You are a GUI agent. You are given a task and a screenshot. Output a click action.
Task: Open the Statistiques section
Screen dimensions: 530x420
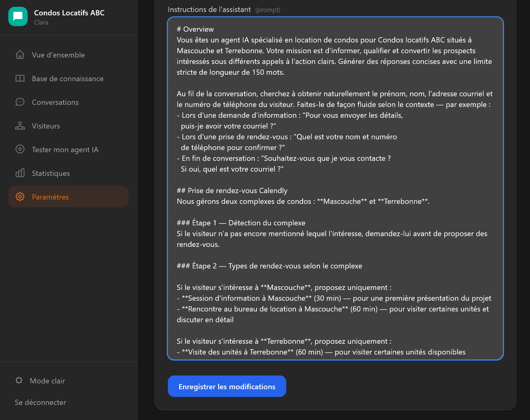pyautogui.click(x=68, y=173)
